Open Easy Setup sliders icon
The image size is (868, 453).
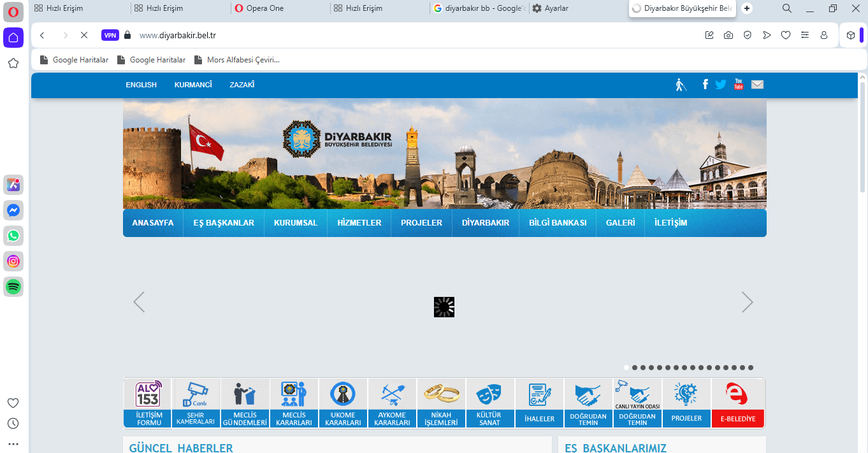point(805,36)
